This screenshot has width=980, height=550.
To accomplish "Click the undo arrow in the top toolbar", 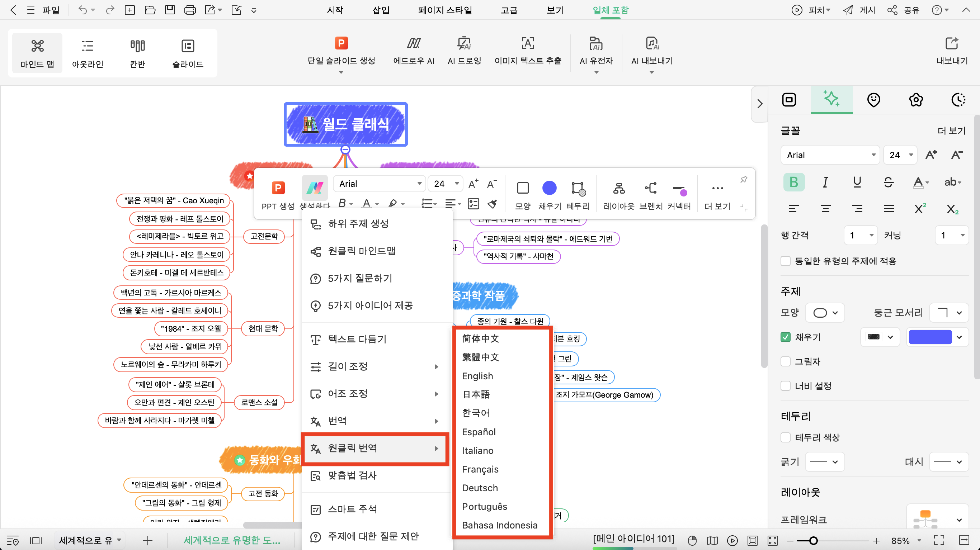I will pos(82,10).
